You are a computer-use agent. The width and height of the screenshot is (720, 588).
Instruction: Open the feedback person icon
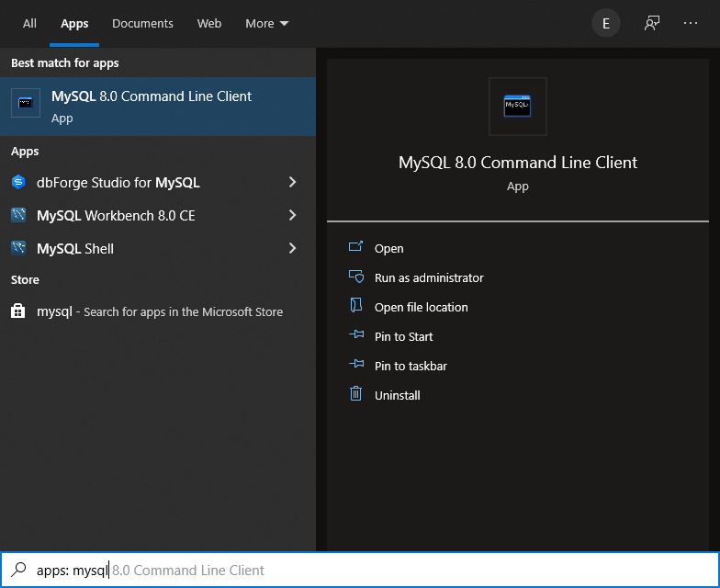coord(652,24)
